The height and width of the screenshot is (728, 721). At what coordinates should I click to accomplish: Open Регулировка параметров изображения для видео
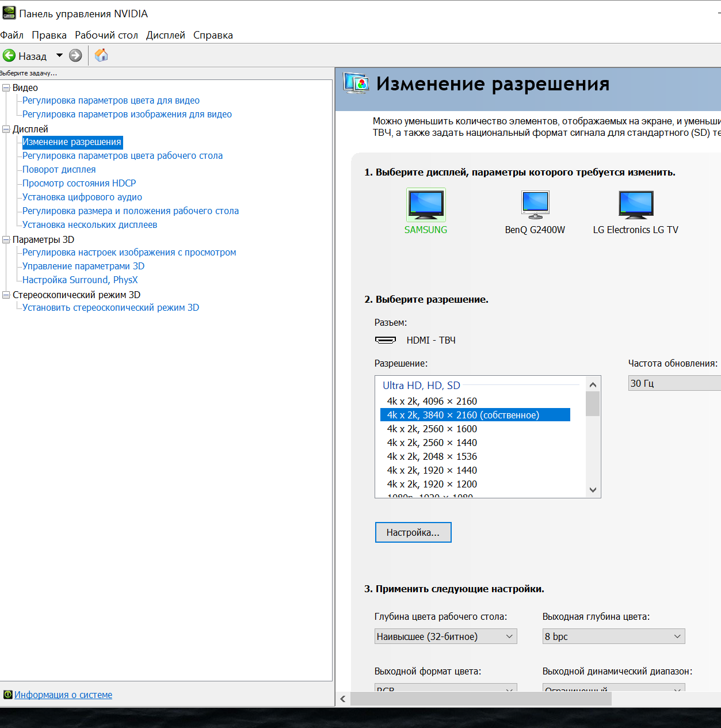pos(127,114)
